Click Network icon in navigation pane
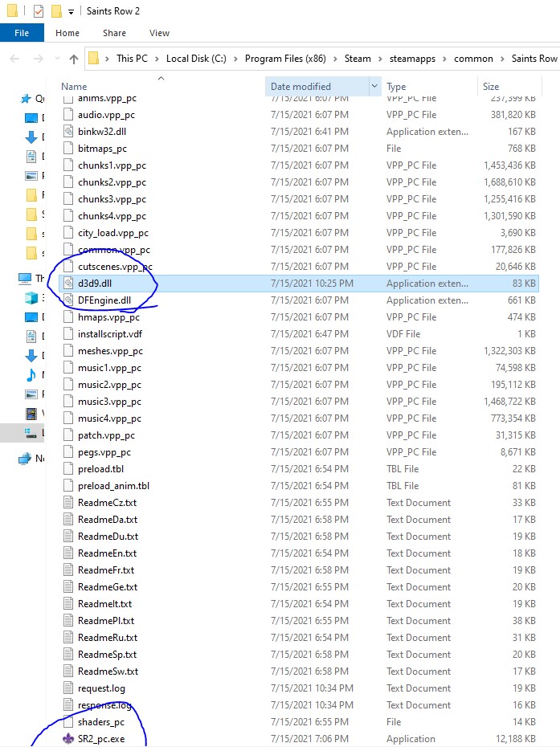Viewport: 560px width, 747px height. (25, 459)
